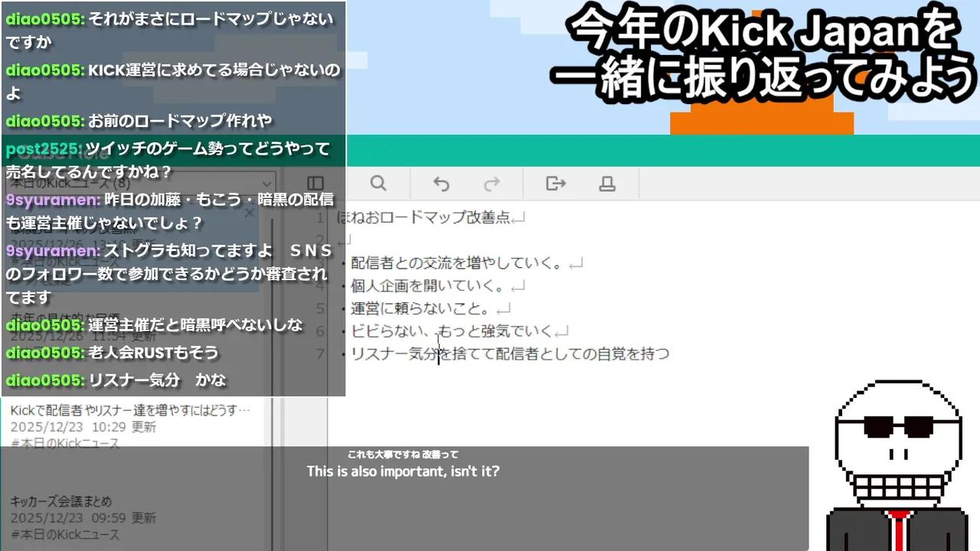Open search with the magnifier icon
Screen dimensions: 980x551
click(378, 184)
